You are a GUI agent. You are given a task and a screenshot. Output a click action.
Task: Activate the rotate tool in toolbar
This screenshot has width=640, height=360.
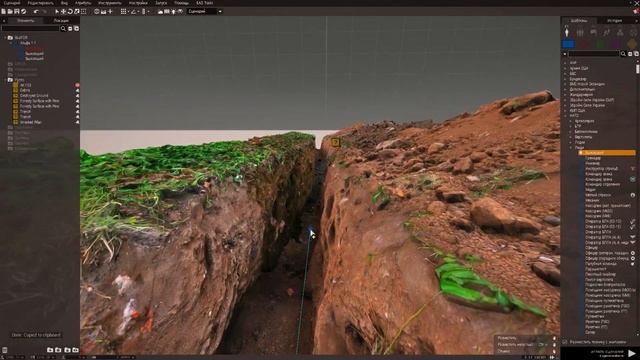point(70,11)
